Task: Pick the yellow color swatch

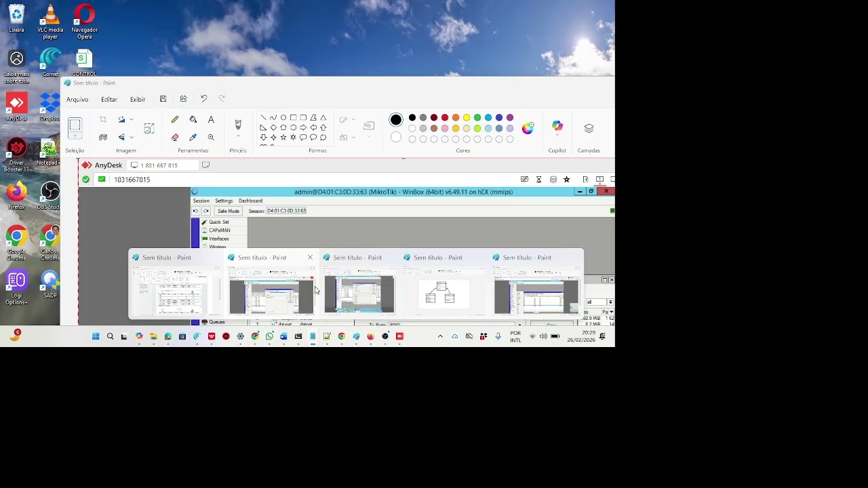Action: click(x=467, y=117)
